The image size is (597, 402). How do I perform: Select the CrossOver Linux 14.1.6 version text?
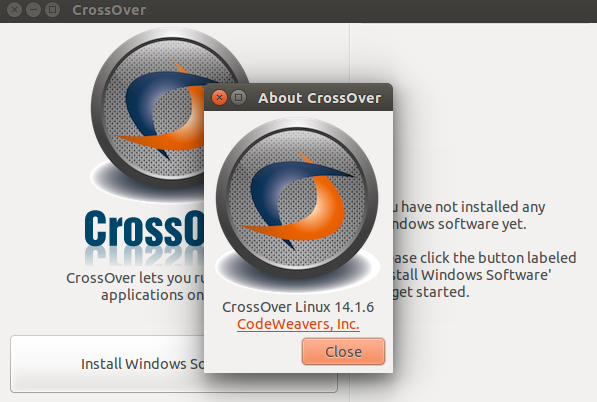click(298, 307)
